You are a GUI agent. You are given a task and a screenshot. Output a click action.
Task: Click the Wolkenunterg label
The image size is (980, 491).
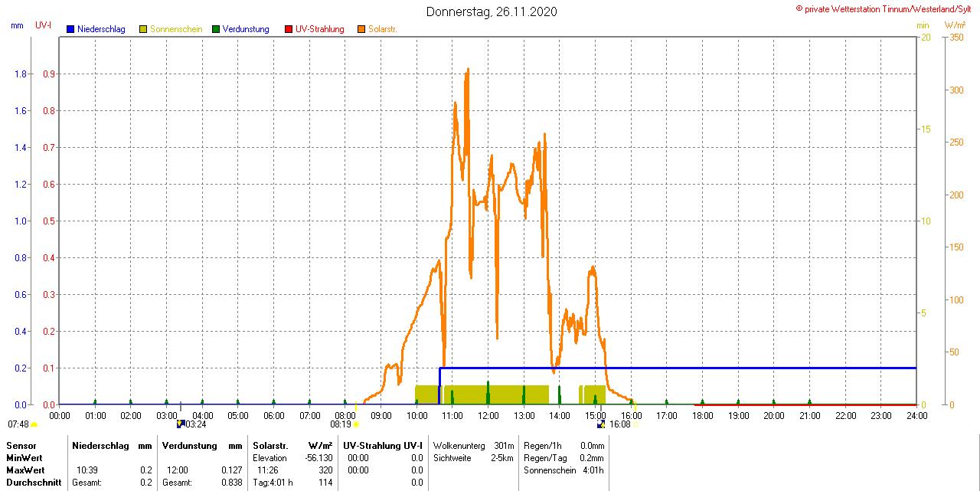pyautogui.click(x=458, y=446)
